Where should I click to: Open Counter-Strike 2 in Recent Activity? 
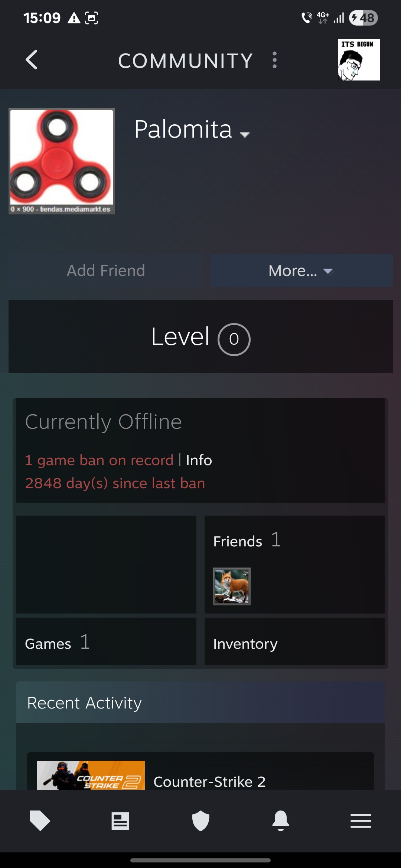[210, 782]
